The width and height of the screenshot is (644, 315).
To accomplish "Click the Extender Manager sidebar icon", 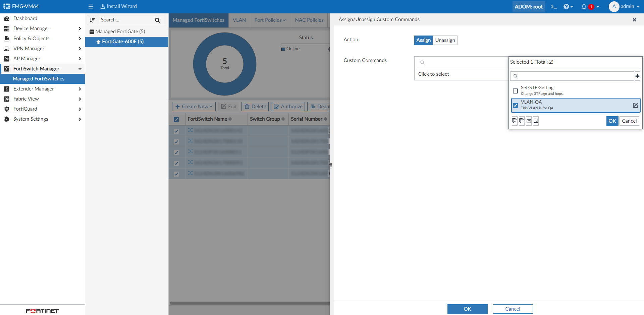I will click(x=7, y=89).
